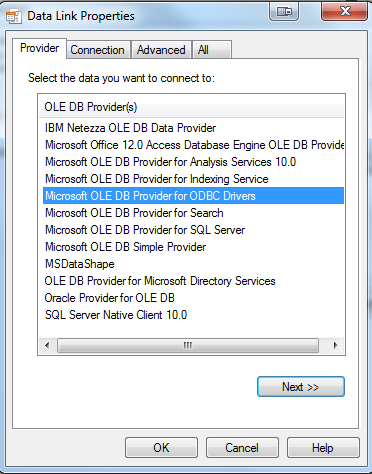Open the Advanced tab
Viewport: 372px width, 474px height.
point(161,50)
